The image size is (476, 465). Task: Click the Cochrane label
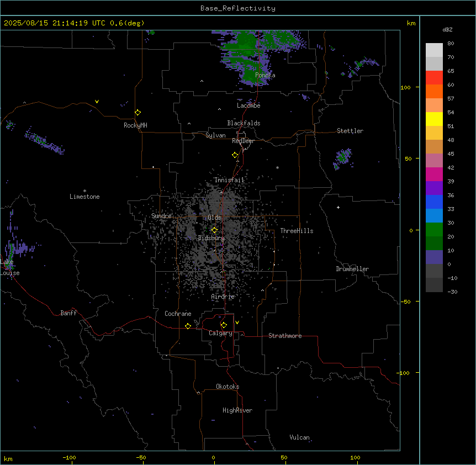178,314
